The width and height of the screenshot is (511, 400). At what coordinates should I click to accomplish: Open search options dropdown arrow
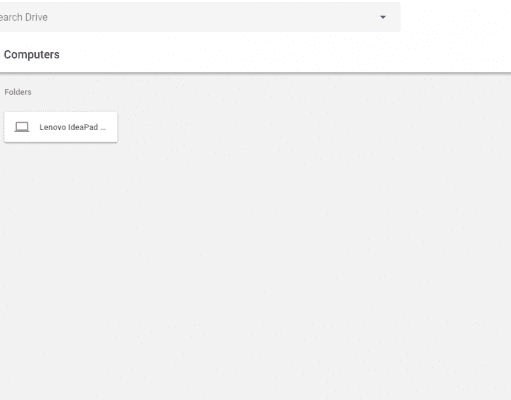pyautogui.click(x=383, y=17)
